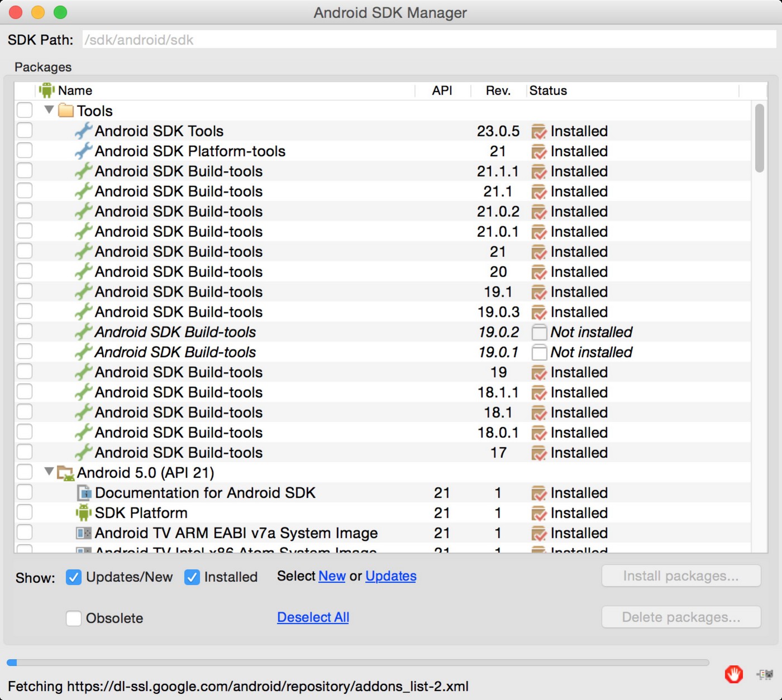Check the Tools group checkbox

(x=25, y=110)
